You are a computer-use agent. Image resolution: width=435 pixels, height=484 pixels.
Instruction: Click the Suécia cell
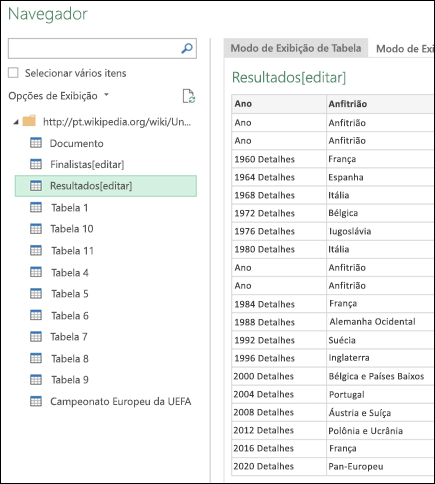(380, 340)
